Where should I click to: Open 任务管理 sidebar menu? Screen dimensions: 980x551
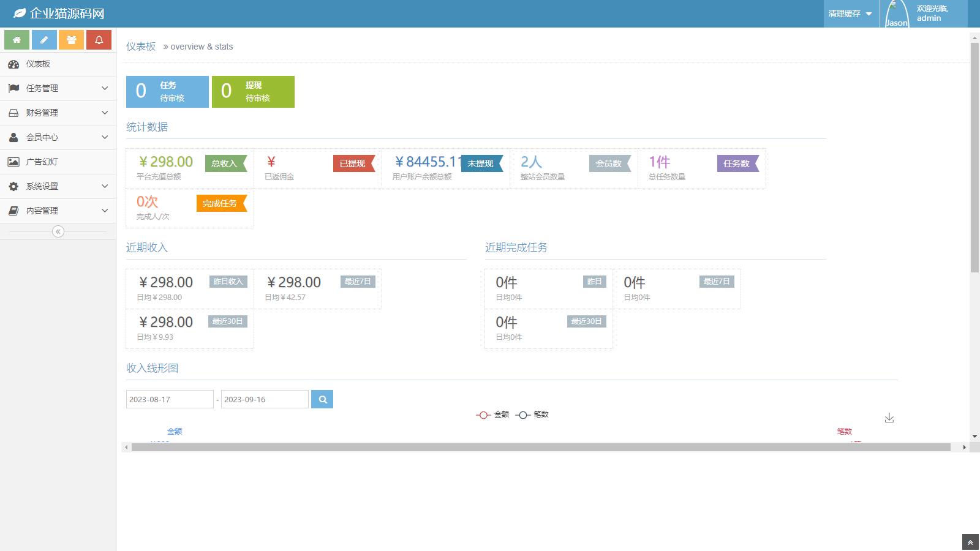coord(58,89)
